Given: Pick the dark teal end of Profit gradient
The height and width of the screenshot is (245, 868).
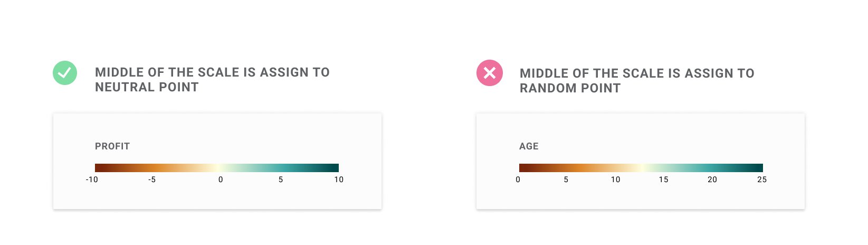Looking at the screenshot, I should point(336,168).
